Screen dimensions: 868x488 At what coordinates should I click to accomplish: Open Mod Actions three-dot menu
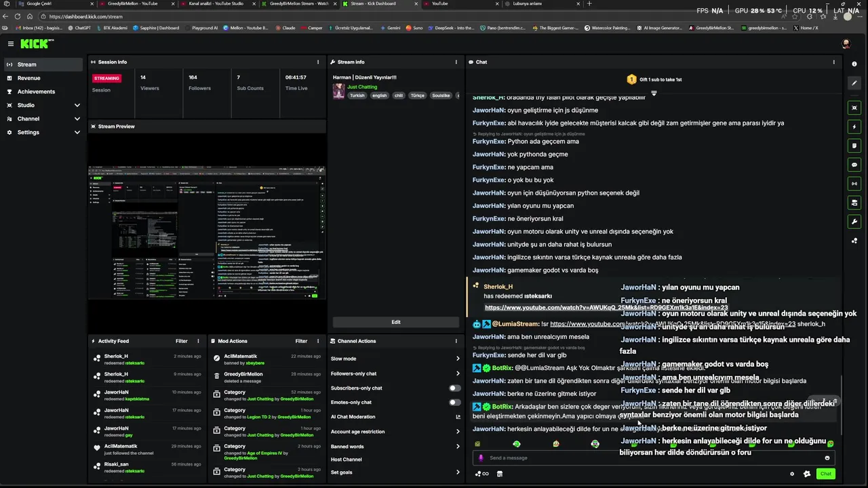click(318, 342)
